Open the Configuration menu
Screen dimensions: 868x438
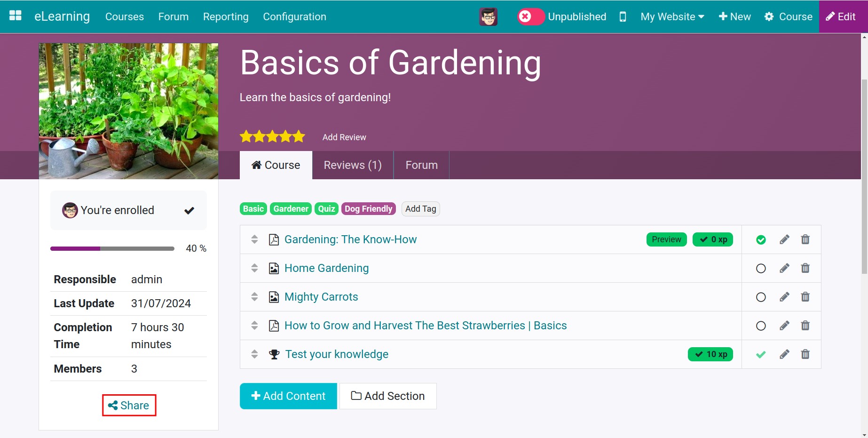tap(294, 16)
